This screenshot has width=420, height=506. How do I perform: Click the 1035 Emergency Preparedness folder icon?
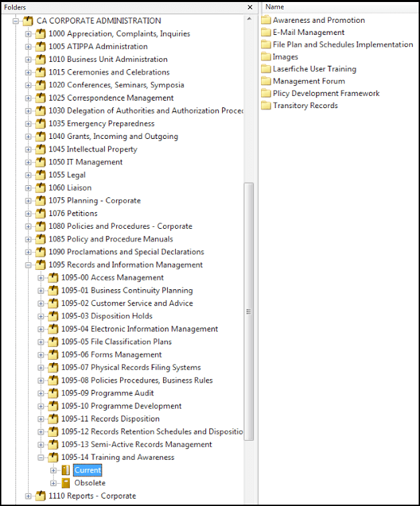40,123
